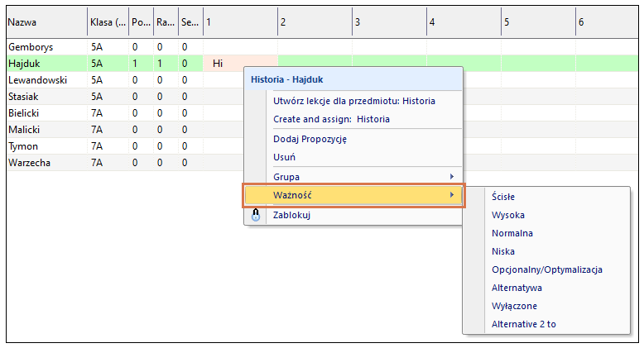This screenshot has width=644, height=348.
Task: Choose Create and assign: Historia
Action: tap(331, 119)
